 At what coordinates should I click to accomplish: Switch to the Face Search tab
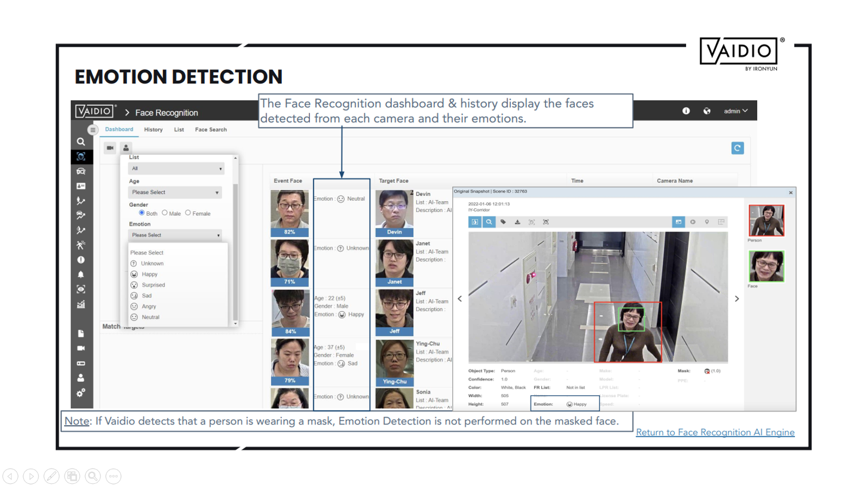(211, 130)
